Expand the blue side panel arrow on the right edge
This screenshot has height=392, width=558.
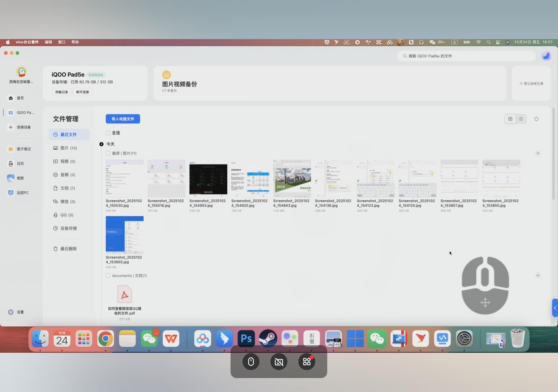(x=555, y=308)
